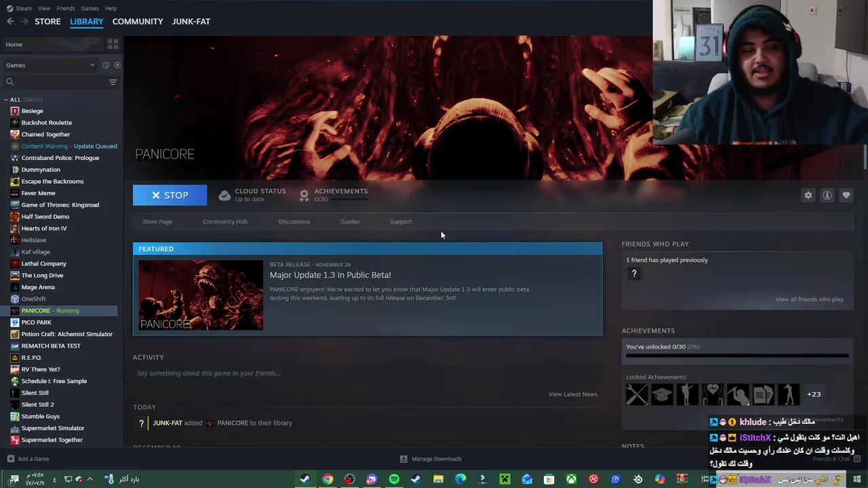
Task: Open the LIBRARY tab
Action: pos(87,22)
